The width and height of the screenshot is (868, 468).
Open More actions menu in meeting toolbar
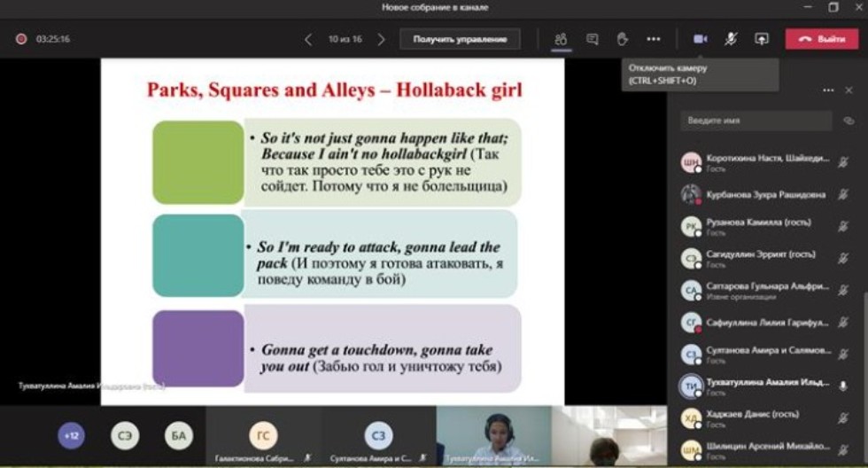pos(653,39)
